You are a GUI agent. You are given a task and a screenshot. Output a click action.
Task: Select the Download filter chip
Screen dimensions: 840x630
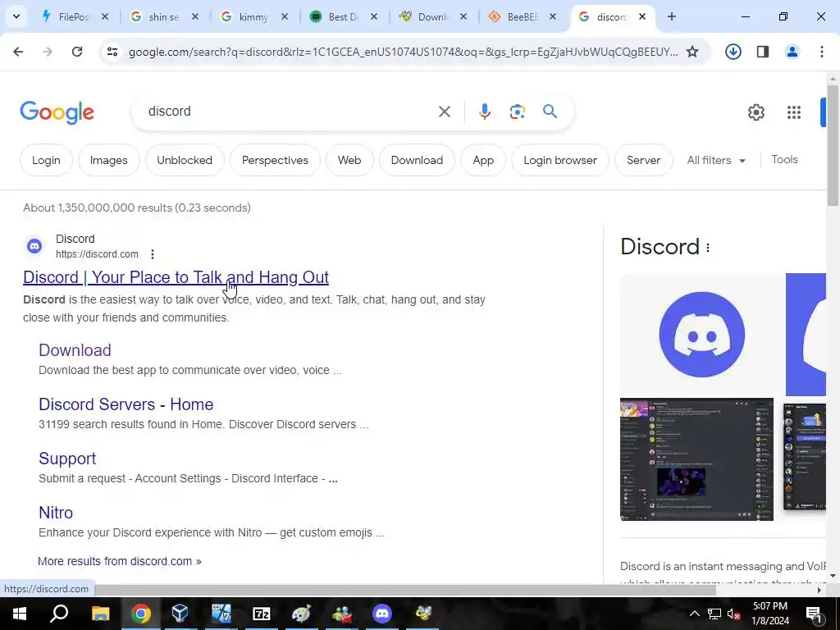click(417, 160)
